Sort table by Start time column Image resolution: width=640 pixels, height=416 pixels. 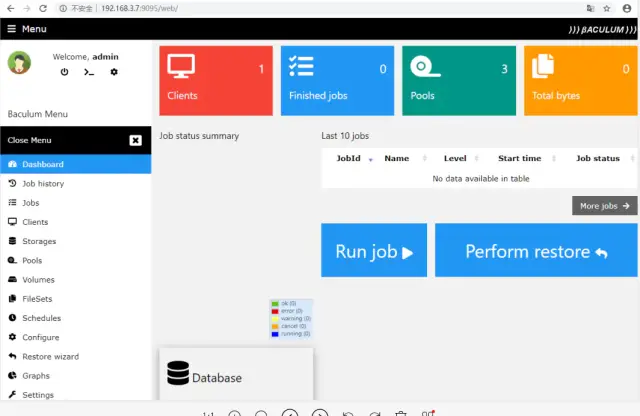pos(520,158)
